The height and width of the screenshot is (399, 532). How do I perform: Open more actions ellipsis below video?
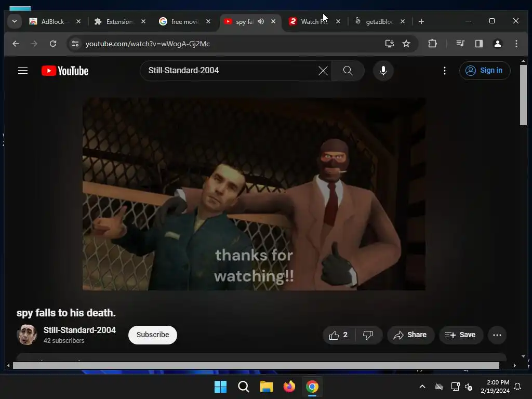click(x=497, y=335)
